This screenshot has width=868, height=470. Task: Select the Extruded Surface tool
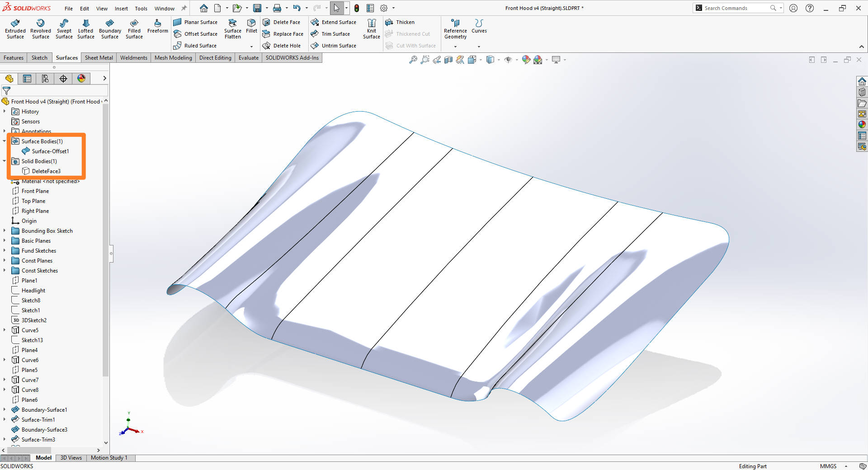point(15,29)
